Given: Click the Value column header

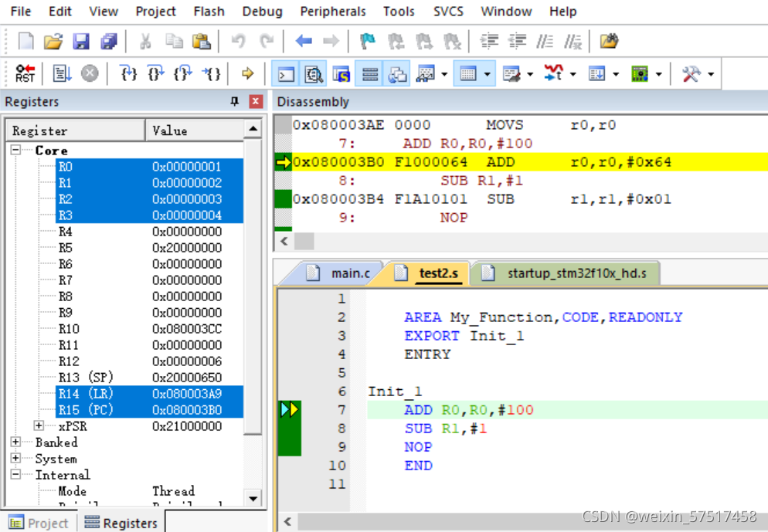Looking at the screenshot, I should point(195,130).
